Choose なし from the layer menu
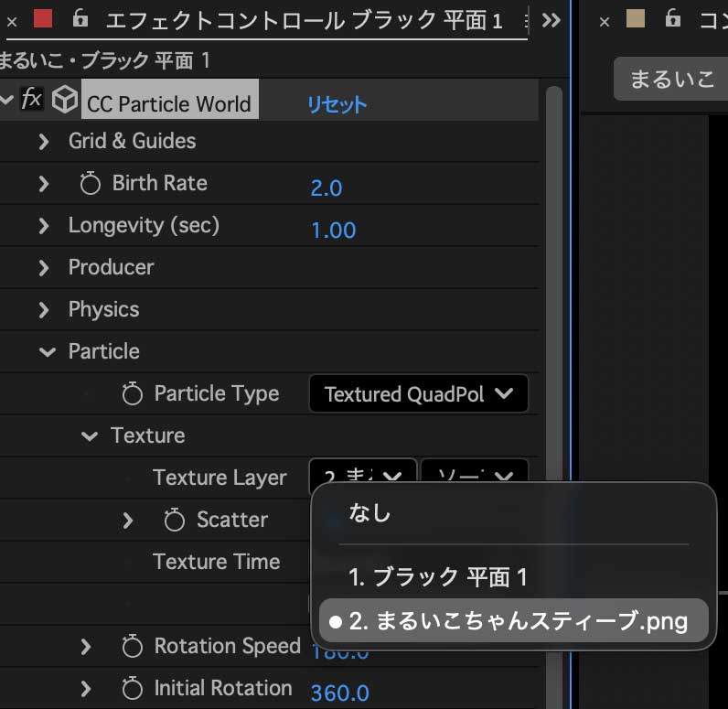728x709 pixels. coord(513,513)
